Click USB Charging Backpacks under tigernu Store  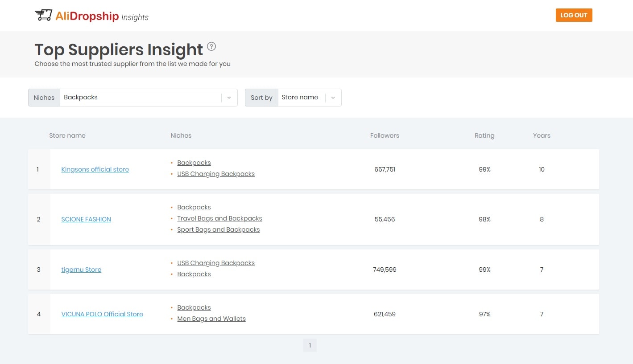(x=216, y=263)
